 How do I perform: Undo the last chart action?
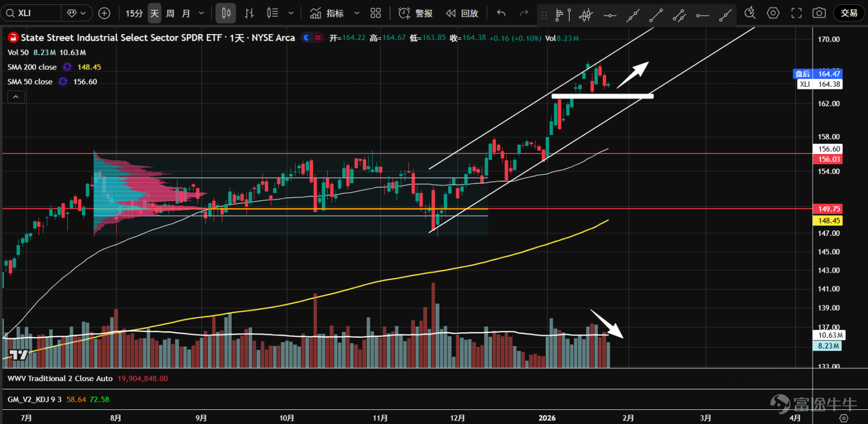(501, 13)
